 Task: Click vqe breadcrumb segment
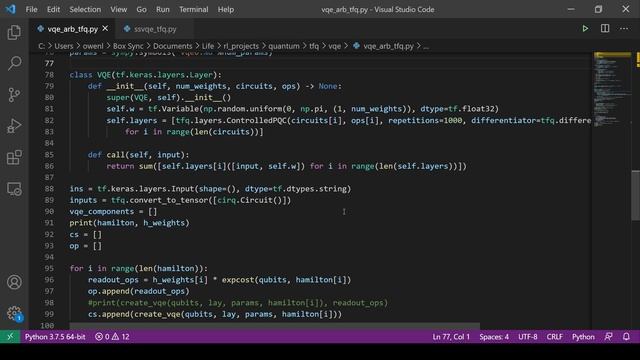(335, 46)
